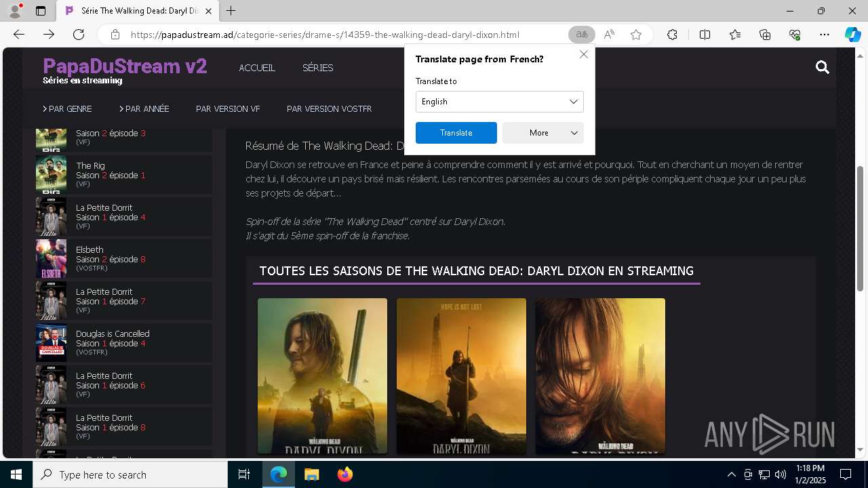Open notification center icon
This screenshot has height=488, width=868.
pyautogui.click(x=846, y=474)
